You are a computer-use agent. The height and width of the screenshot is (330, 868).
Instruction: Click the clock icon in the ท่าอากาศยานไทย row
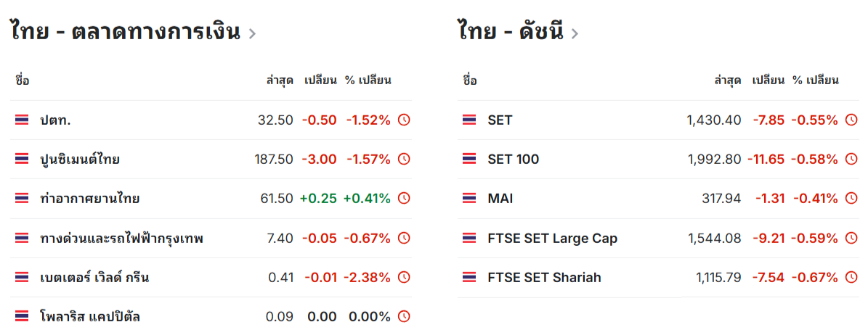[x=404, y=199]
